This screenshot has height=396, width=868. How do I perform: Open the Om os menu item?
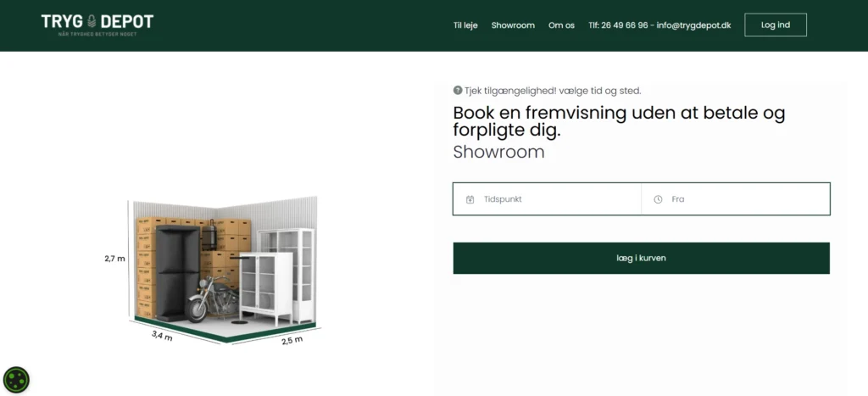click(561, 25)
